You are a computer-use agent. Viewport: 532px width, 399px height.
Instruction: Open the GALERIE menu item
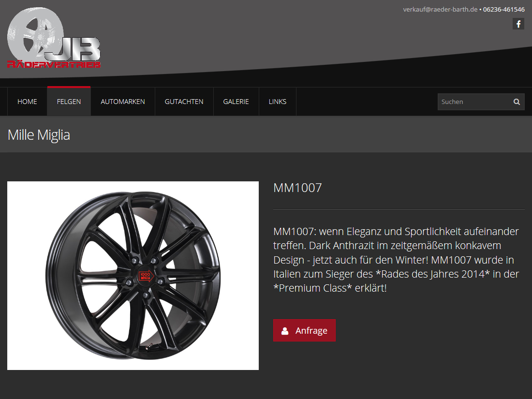click(236, 102)
